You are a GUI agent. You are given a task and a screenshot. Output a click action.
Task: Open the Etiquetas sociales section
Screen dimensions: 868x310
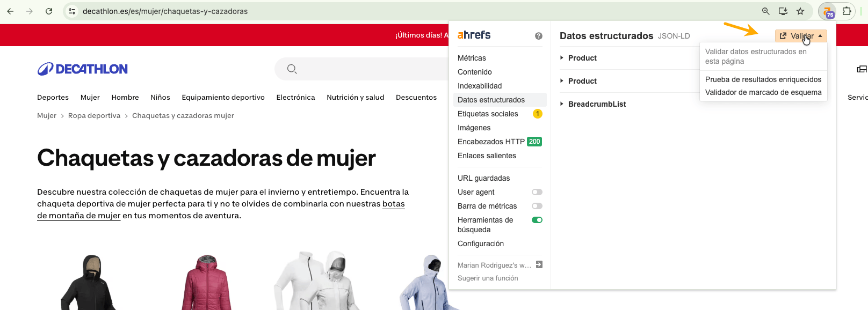coord(488,114)
